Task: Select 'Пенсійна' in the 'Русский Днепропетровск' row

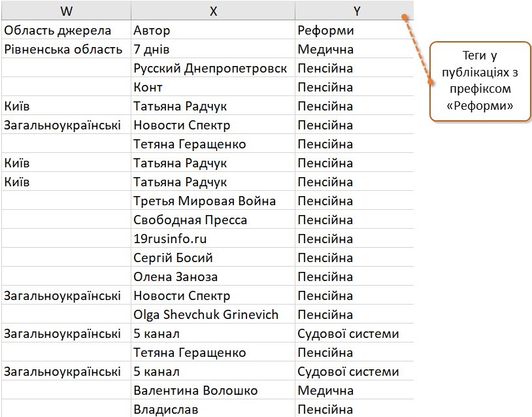Action: pyautogui.click(x=354, y=68)
